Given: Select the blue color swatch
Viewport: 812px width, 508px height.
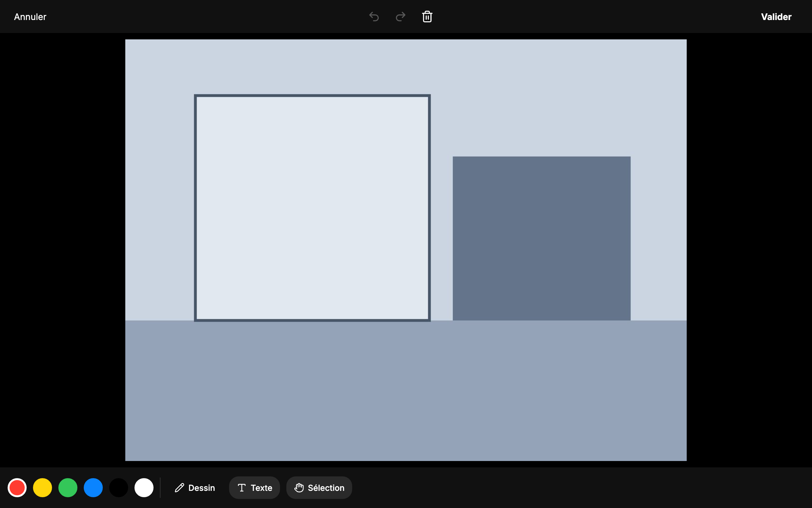Looking at the screenshot, I should pos(93,487).
